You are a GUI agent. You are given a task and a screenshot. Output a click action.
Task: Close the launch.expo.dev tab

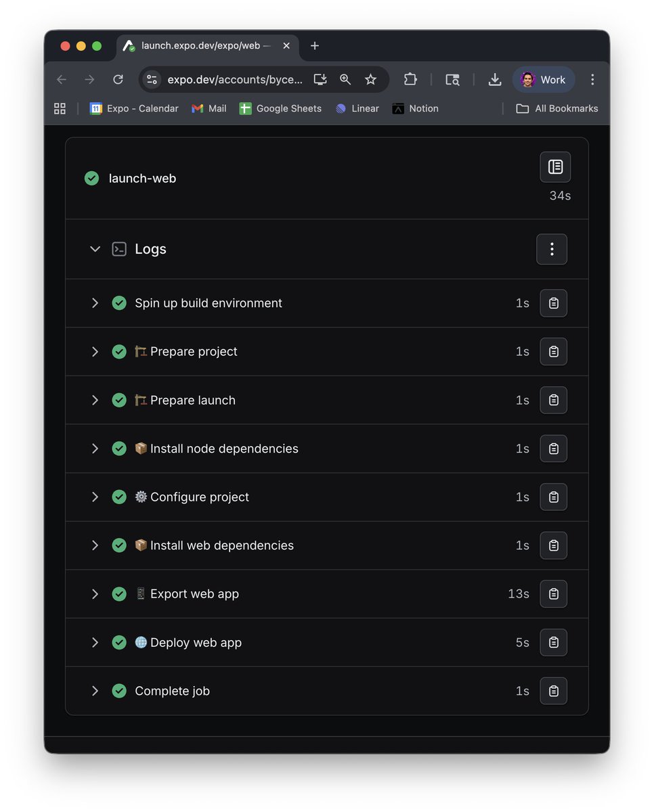286,46
